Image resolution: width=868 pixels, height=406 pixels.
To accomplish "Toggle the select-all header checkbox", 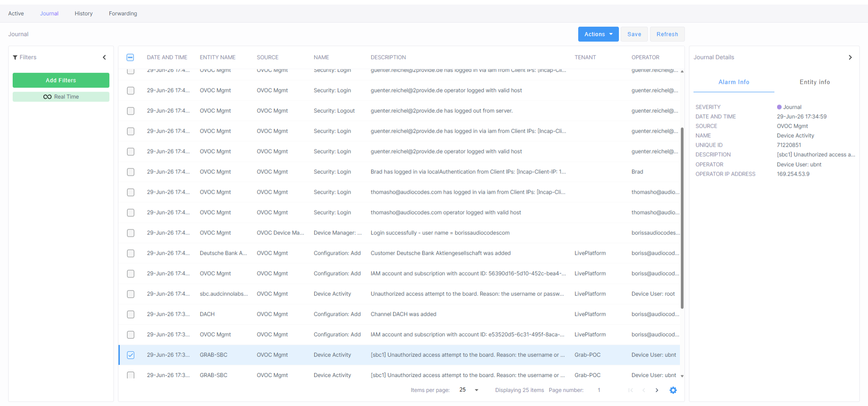I will 130,57.
